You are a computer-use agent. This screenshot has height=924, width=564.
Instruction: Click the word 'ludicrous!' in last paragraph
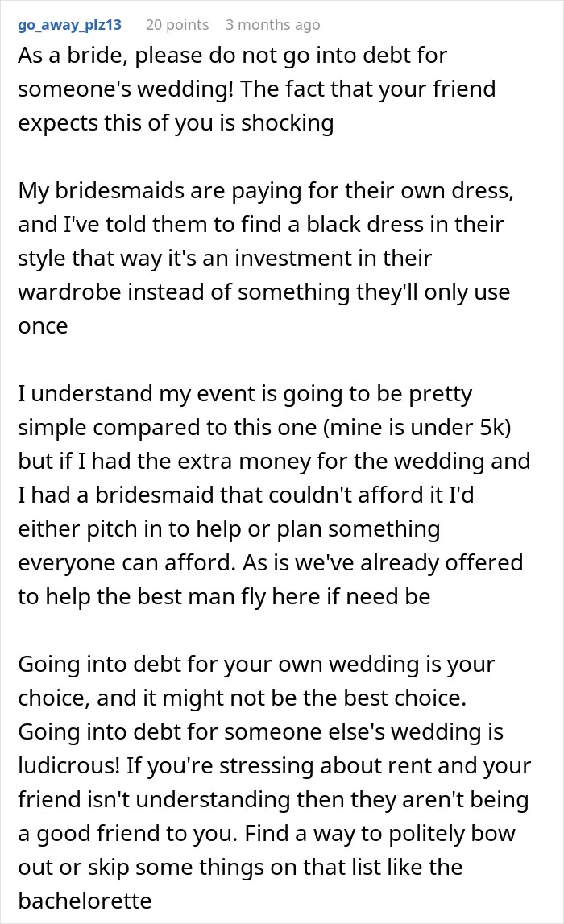(x=69, y=766)
